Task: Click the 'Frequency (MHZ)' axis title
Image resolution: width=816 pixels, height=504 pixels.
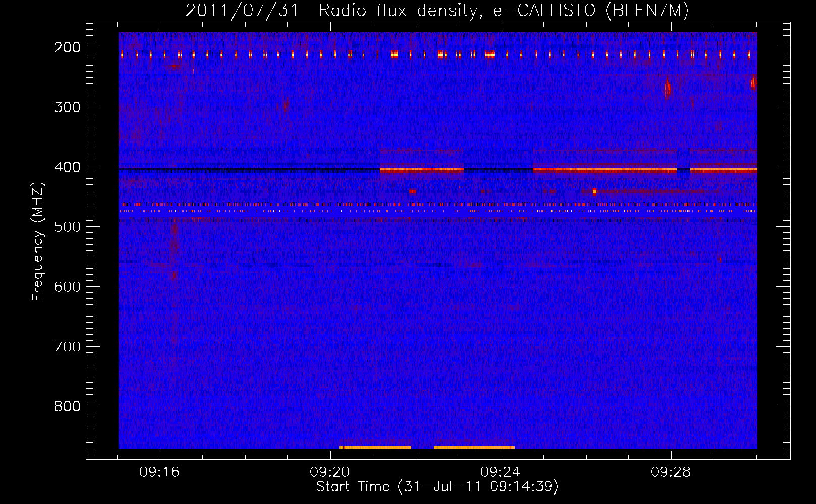Action: pyautogui.click(x=38, y=241)
